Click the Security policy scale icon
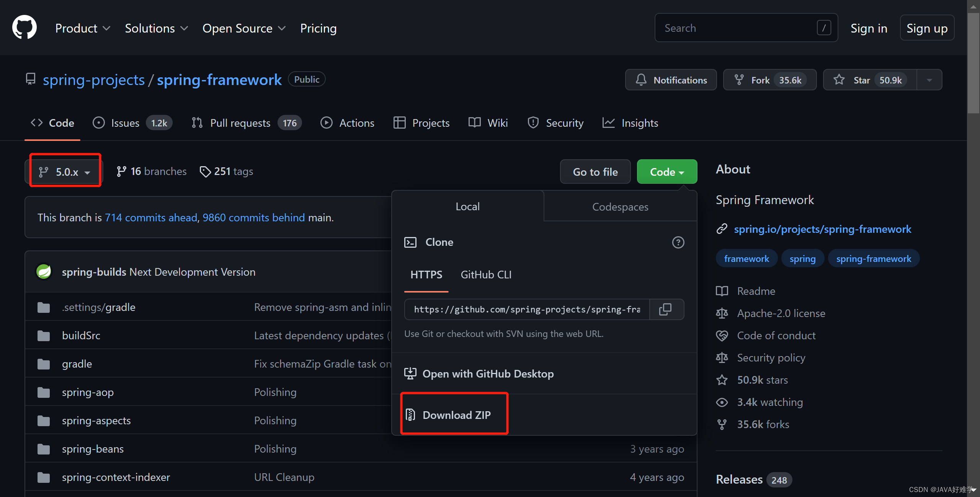Image resolution: width=980 pixels, height=497 pixels. click(722, 358)
